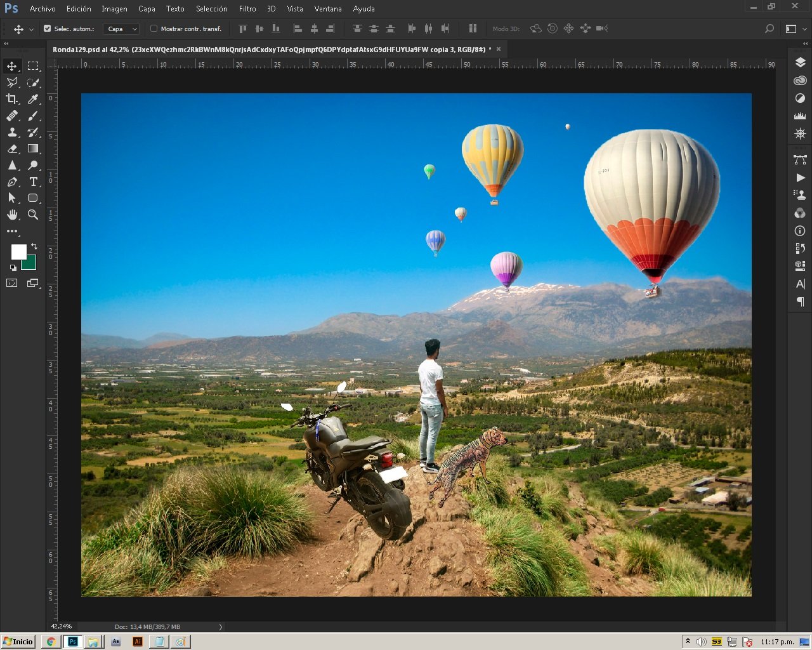Open the workspace switcher dropdown
Screen dimensions: 812x650
(x=795, y=29)
